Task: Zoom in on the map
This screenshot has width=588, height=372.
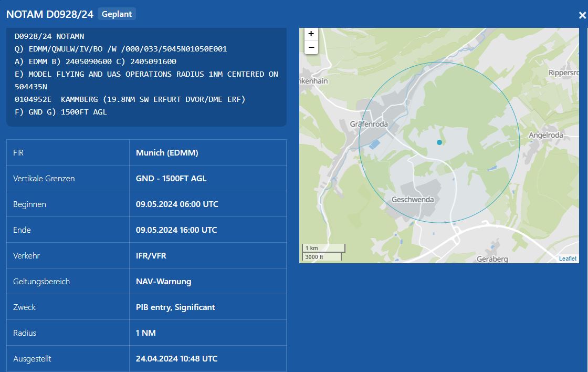Action: click(x=311, y=34)
